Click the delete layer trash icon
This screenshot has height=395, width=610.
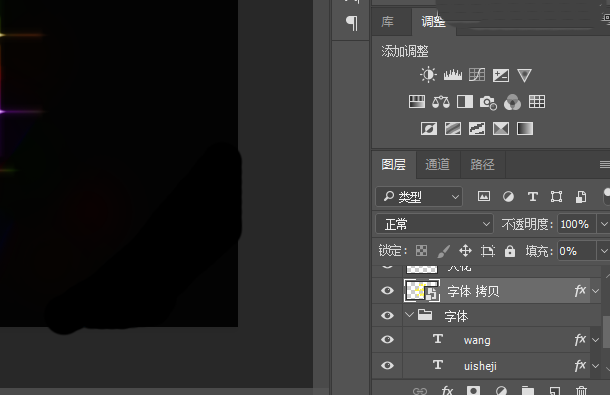coord(581,390)
